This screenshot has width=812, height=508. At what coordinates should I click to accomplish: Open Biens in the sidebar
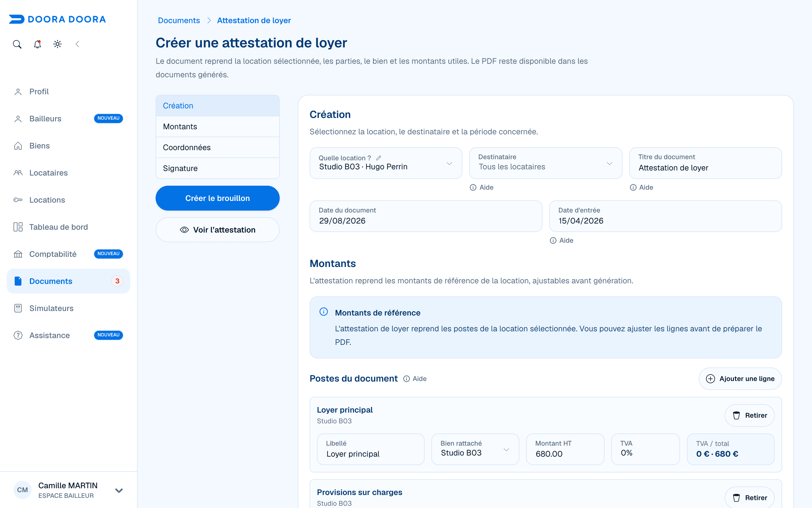pyautogui.click(x=69, y=146)
